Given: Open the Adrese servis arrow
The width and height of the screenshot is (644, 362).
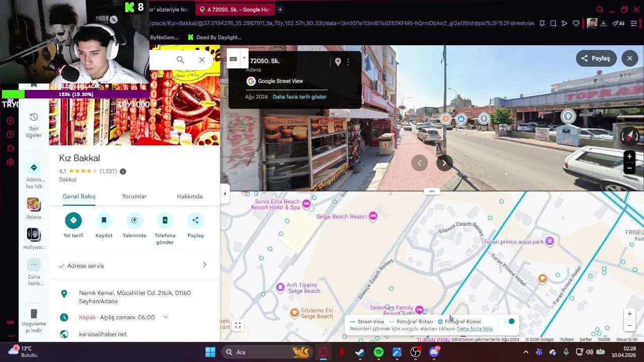Looking at the screenshot, I should click(204, 265).
